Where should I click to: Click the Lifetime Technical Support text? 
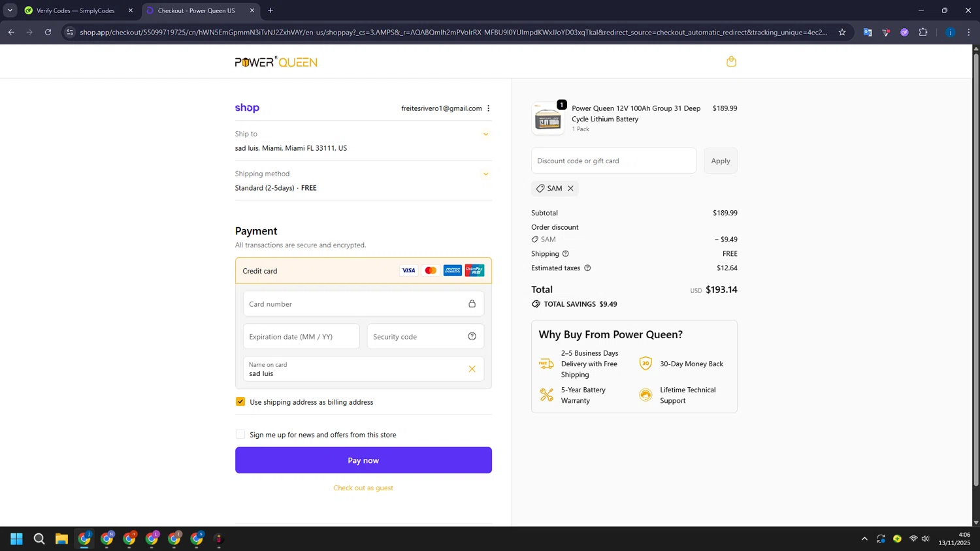click(688, 395)
